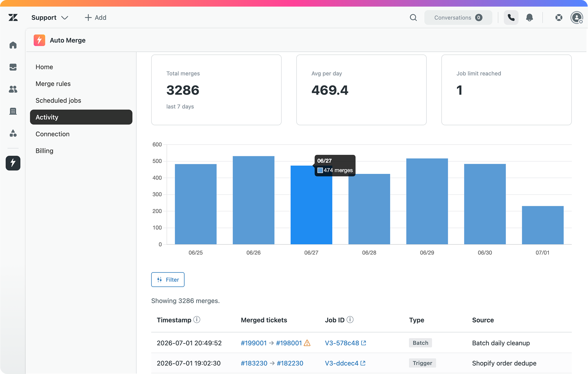Click the 06/26 chart bar
Viewport: 588px width, 374px height.
[x=253, y=200]
